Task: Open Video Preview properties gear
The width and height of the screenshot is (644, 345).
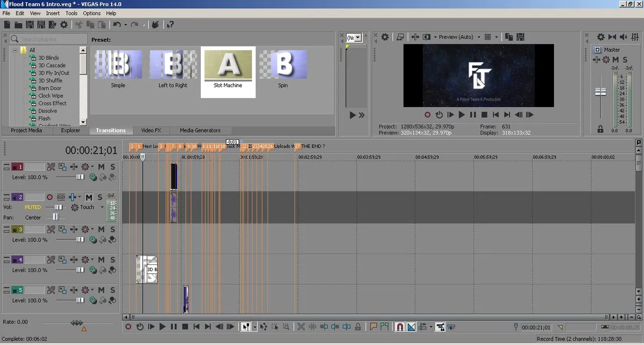Action: [385, 37]
